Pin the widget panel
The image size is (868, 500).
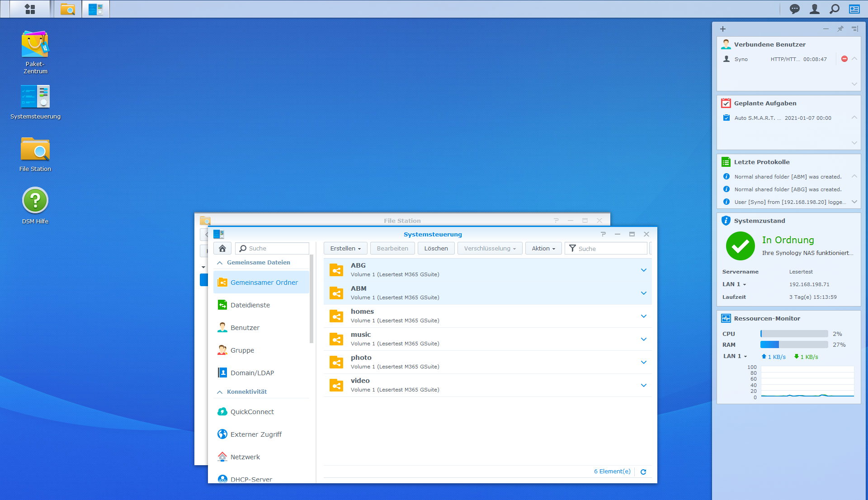click(x=840, y=29)
